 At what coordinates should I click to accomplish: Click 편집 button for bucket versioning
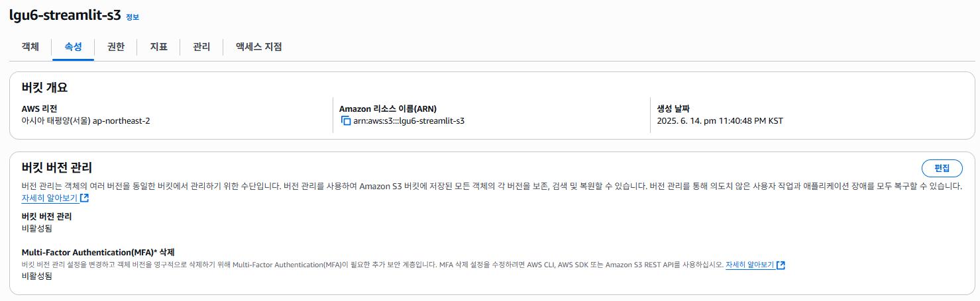click(x=942, y=168)
